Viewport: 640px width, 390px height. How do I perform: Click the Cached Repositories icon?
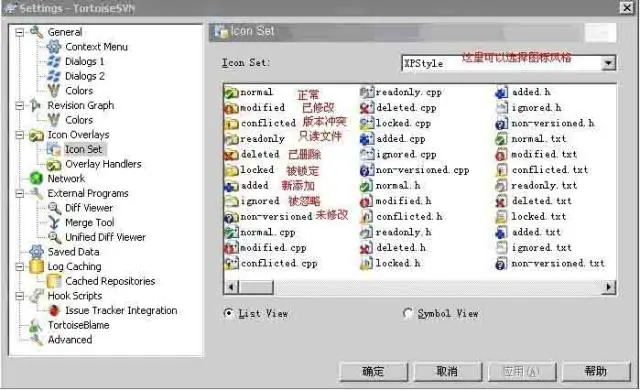click(x=54, y=281)
